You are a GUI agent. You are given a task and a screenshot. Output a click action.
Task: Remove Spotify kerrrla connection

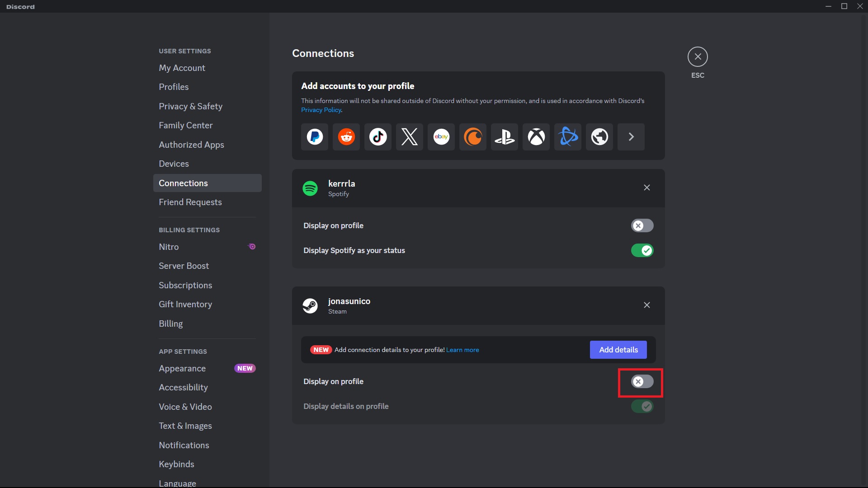(647, 188)
